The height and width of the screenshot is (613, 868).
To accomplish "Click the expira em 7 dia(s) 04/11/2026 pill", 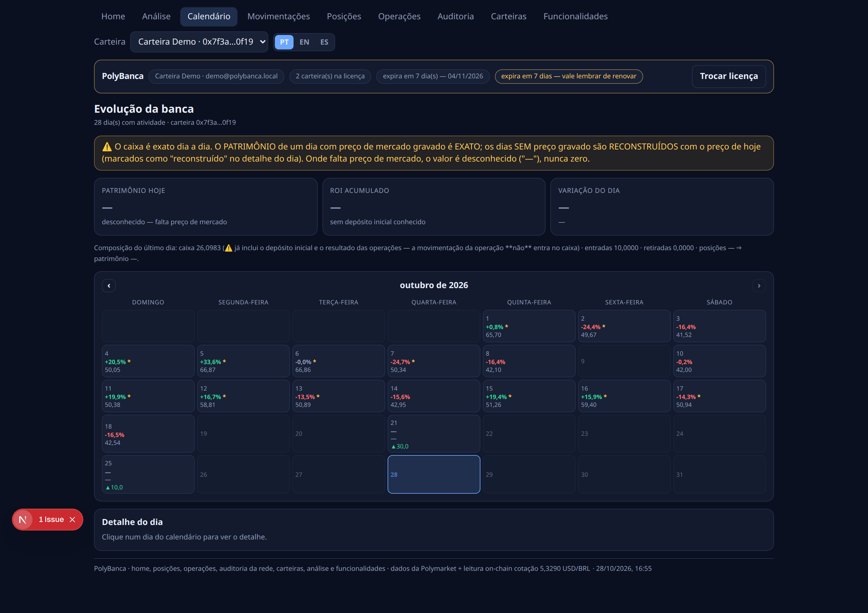I will tap(433, 76).
